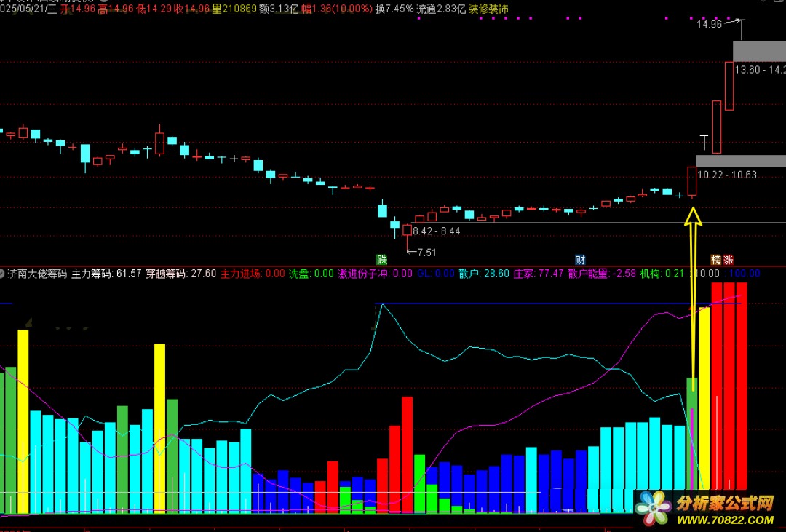This screenshot has width=786, height=532.
Task: Click the 散户能量: -2.58 readout
Action: 602,273
